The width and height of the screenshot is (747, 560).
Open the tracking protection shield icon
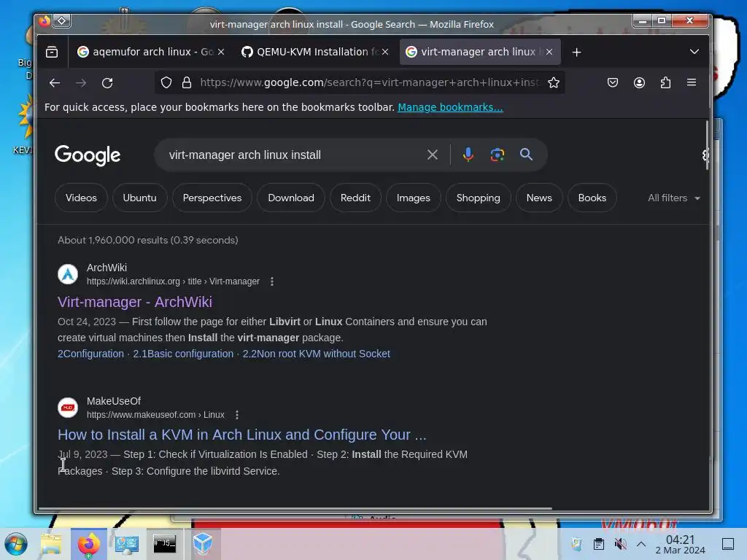pyautogui.click(x=166, y=83)
